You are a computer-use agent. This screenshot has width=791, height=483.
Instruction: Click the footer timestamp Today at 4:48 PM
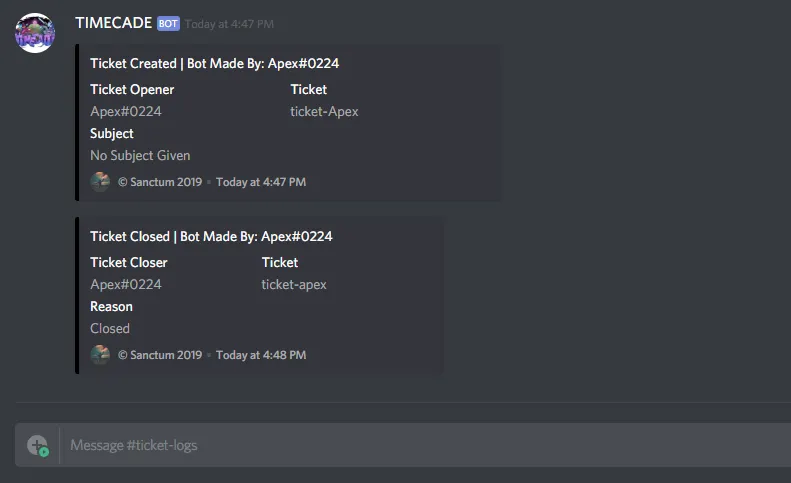tap(261, 355)
